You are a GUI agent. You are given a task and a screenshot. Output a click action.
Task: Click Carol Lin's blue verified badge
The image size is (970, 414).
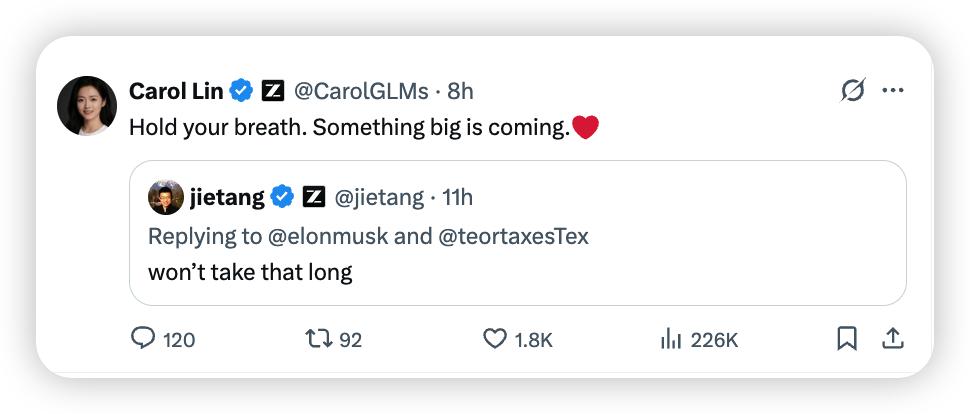coord(241,91)
